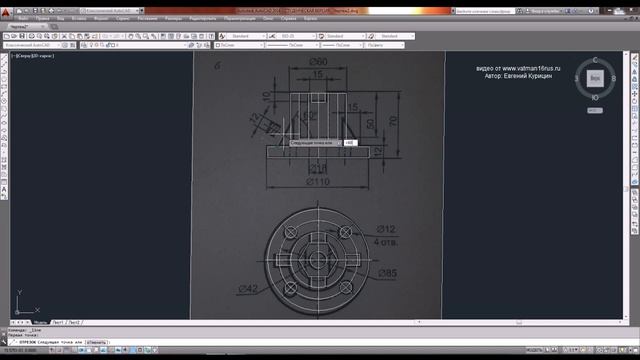Open the AutoCAD application menu button

coord(6,13)
